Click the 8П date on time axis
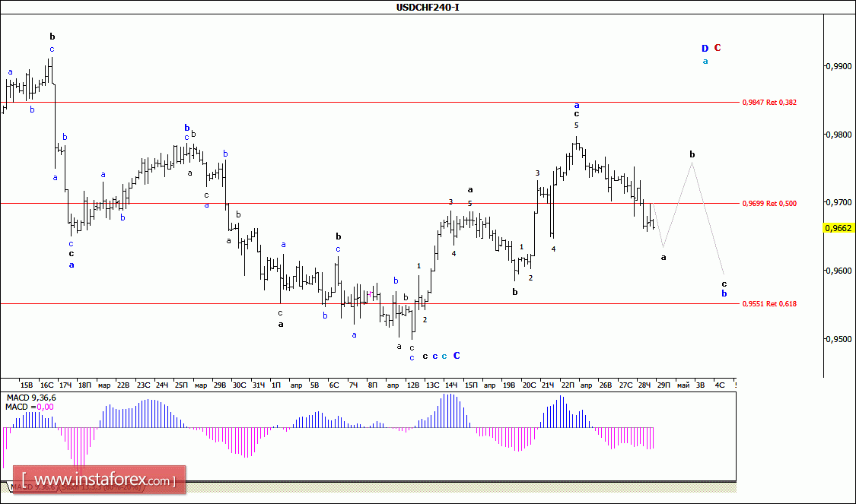Viewport: 856px width, 504px height. coord(372,385)
